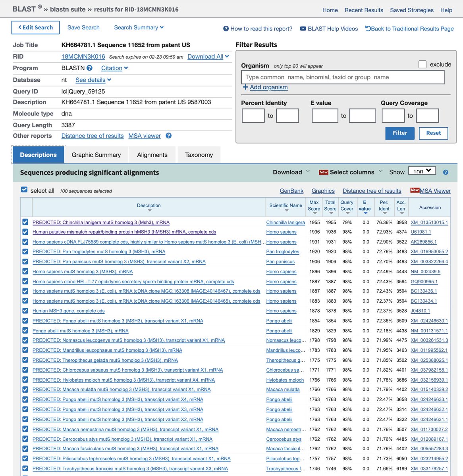Click the help icon next to Show dropdown
Viewport: 463px width, 476px height.
[x=446, y=172]
